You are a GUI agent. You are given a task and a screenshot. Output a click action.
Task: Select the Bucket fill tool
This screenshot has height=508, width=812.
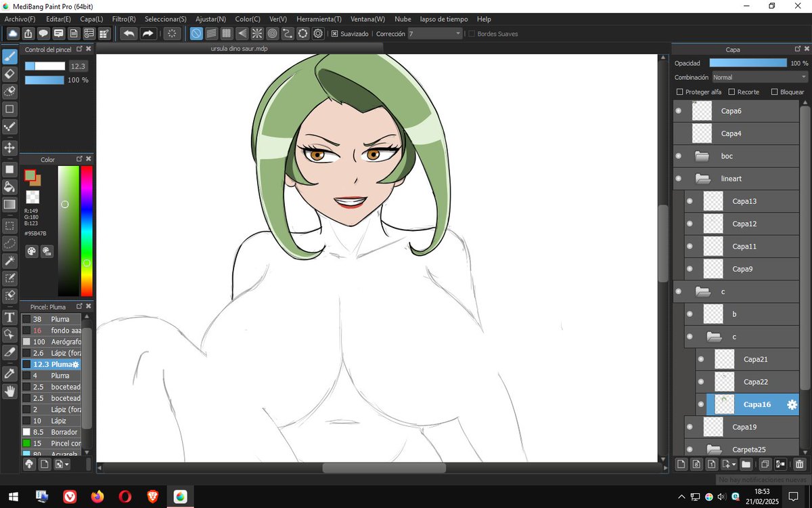[9, 187]
